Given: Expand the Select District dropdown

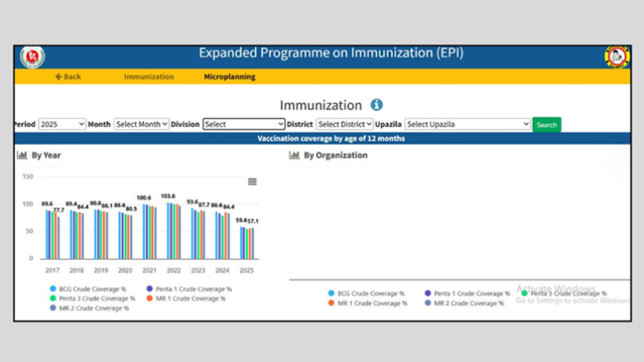Looking at the screenshot, I should (344, 124).
